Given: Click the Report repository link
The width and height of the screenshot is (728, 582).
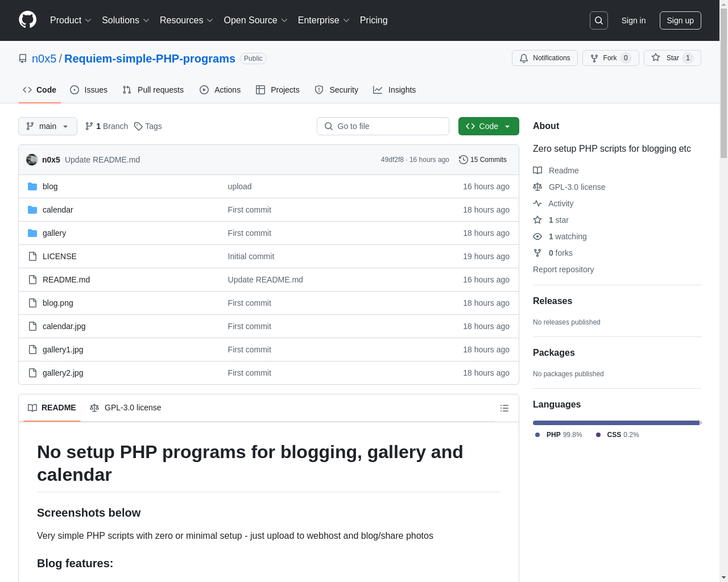Looking at the screenshot, I should pos(563,269).
